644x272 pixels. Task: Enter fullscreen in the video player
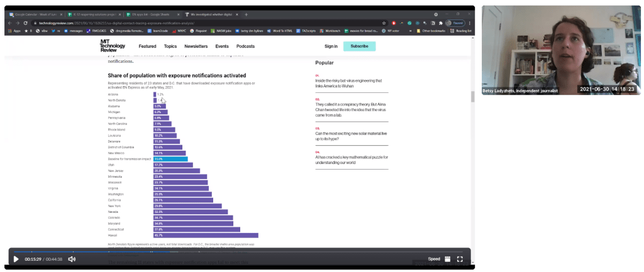pyautogui.click(x=460, y=259)
